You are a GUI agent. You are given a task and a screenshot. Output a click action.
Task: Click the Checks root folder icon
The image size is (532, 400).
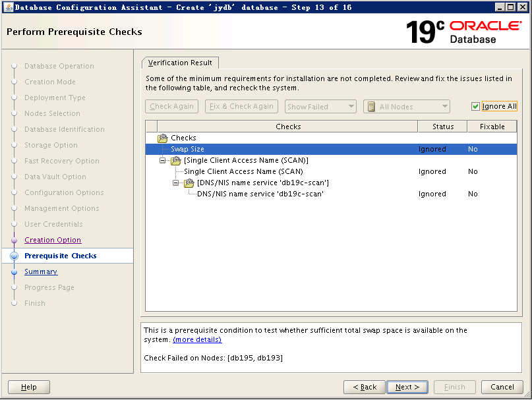tap(163, 138)
